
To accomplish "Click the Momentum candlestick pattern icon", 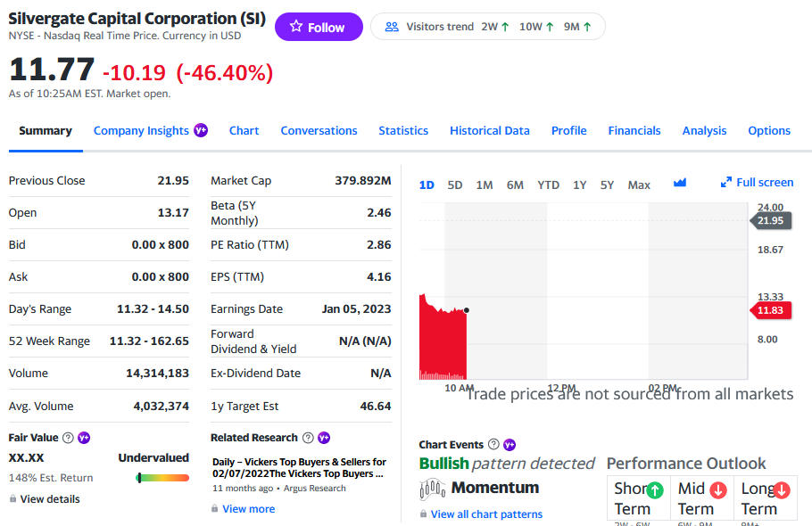I will 433,489.
